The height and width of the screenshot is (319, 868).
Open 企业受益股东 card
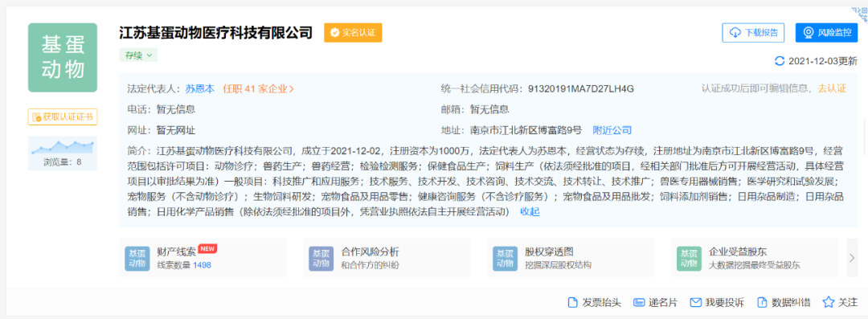coord(755,258)
